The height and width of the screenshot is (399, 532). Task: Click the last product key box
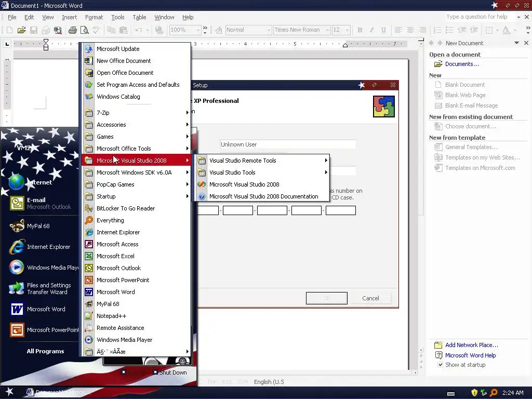tap(341, 211)
